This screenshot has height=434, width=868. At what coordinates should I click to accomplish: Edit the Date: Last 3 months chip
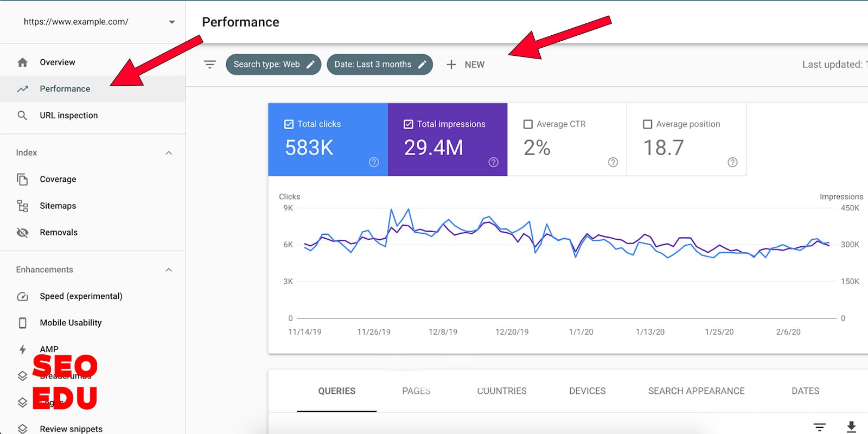click(x=379, y=65)
